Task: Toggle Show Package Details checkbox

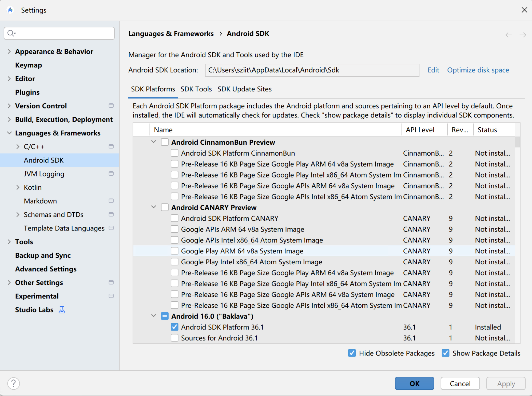Action: tap(445, 353)
